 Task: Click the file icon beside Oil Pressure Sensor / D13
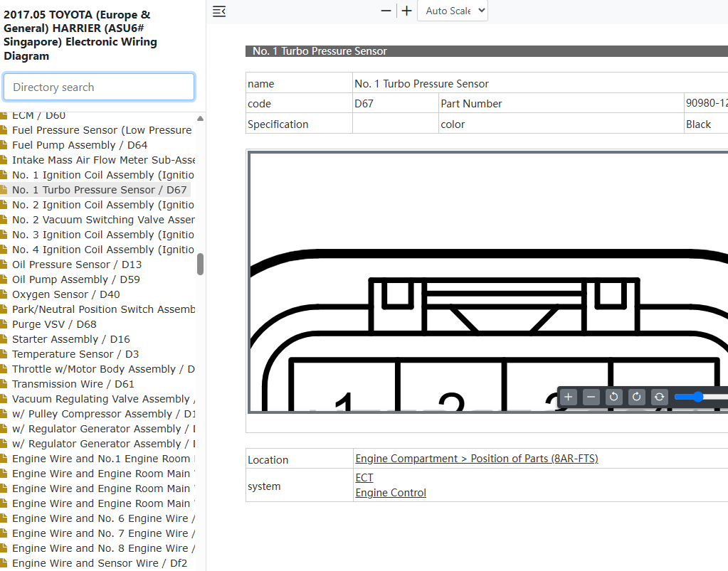4,264
